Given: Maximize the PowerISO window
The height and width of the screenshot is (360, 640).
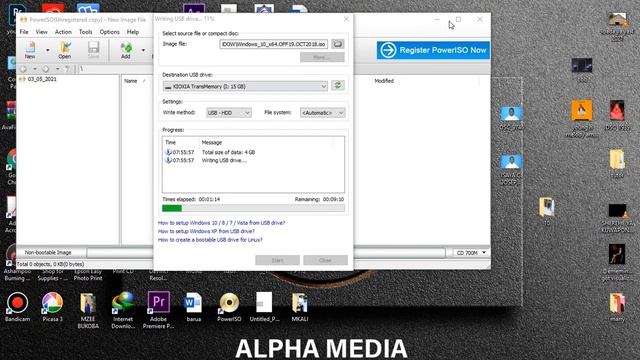Looking at the screenshot, I should point(458,19).
